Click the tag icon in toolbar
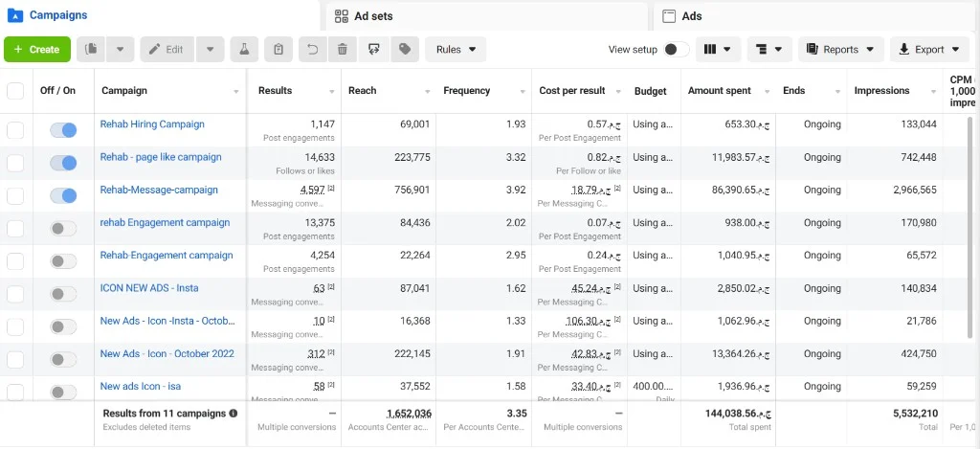Viewport: 980px width, 449px height. [x=405, y=50]
